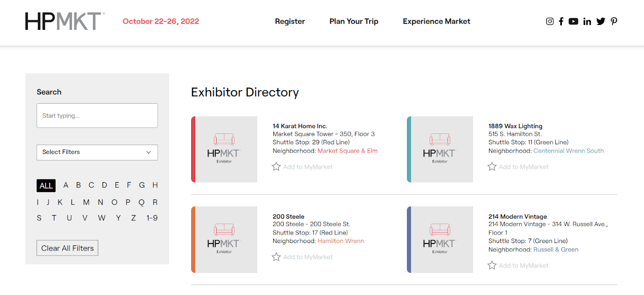Star 1889 Wax Lighting for MyMarket
The image size is (644, 295).
pyautogui.click(x=492, y=166)
